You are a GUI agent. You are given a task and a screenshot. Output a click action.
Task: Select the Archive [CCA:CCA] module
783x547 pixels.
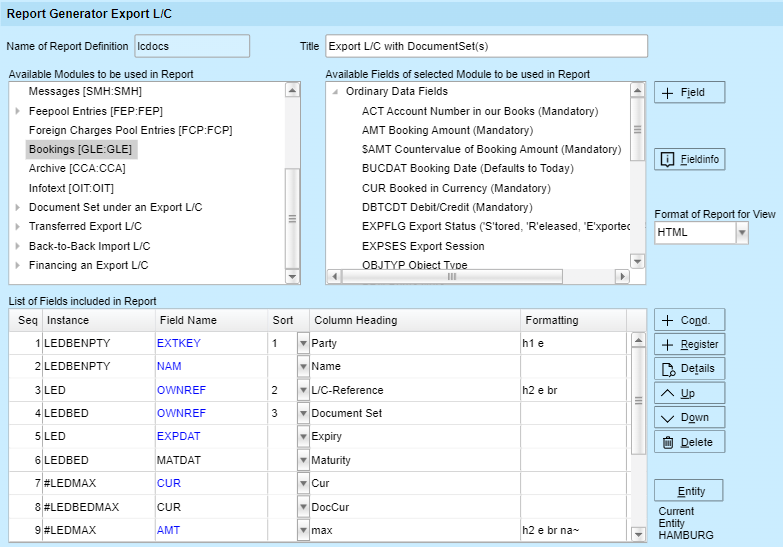[x=76, y=169]
